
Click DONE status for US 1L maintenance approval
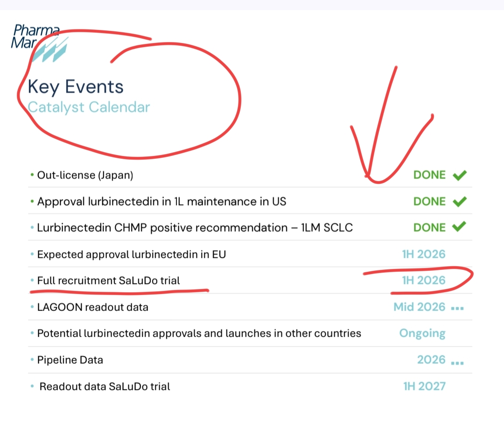[429, 202]
